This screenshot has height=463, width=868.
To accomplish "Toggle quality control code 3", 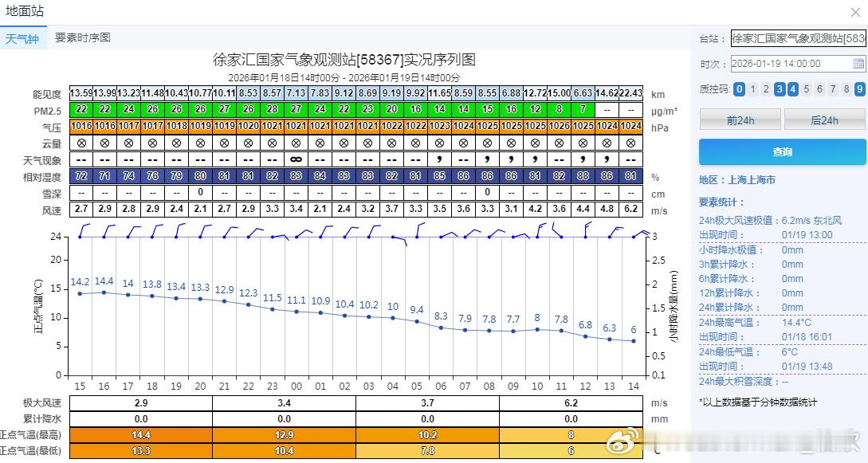I will [x=780, y=89].
